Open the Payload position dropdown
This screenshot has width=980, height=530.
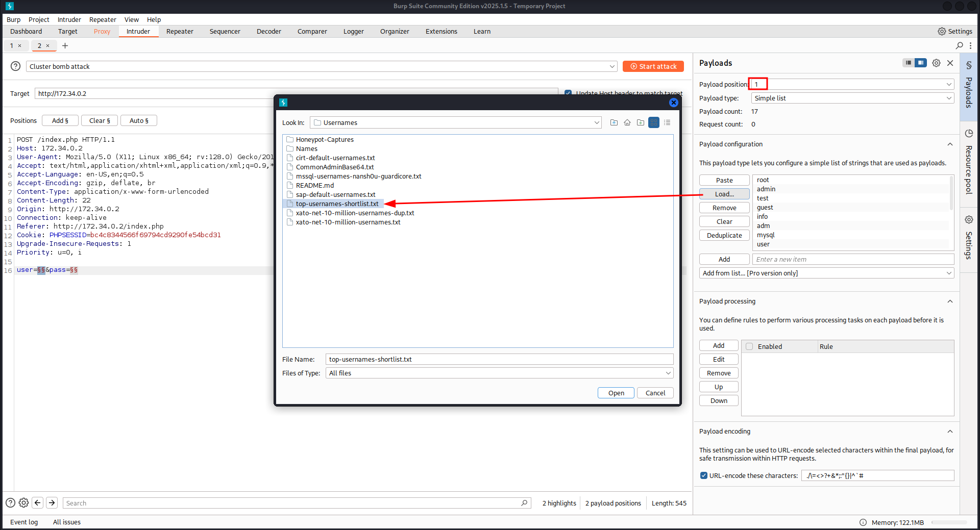[x=949, y=84]
